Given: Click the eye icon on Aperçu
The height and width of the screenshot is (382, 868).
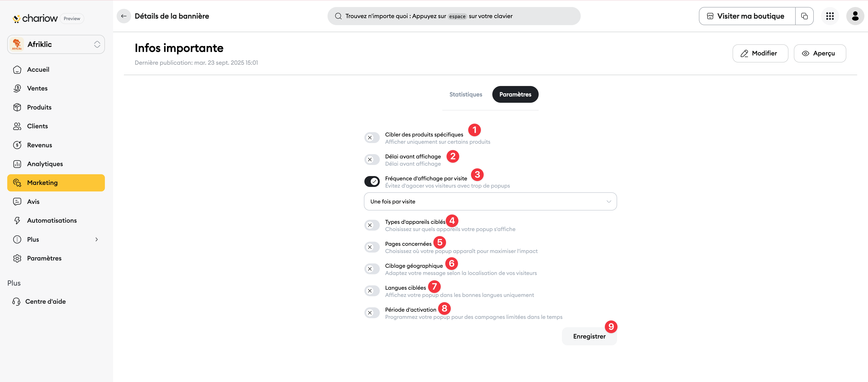Looking at the screenshot, I should (x=805, y=53).
